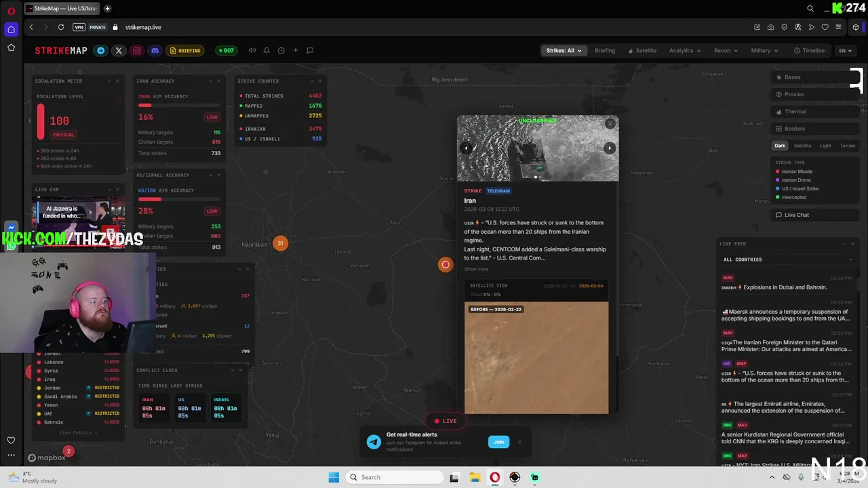Toggle Iranian Missile strike type legend

[x=794, y=171]
